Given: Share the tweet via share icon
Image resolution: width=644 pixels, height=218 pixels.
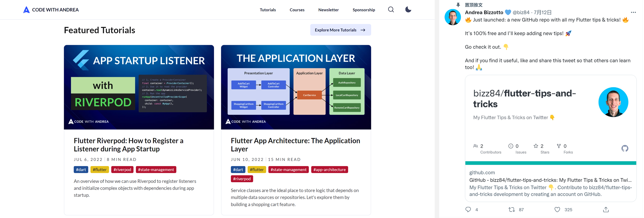Looking at the screenshot, I should tap(606, 209).
